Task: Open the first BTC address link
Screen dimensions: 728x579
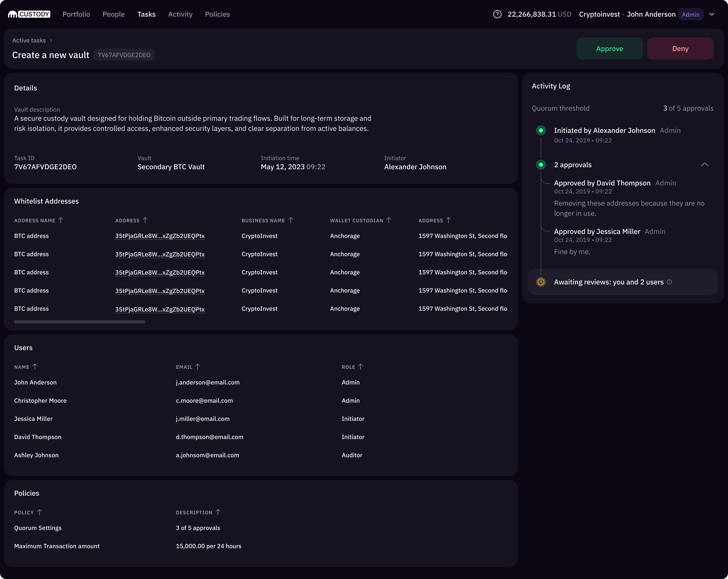Action: click(x=160, y=236)
